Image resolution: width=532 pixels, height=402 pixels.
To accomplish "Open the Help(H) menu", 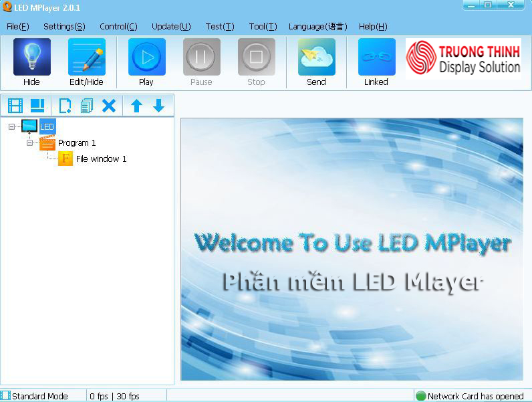I will [x=373, y=27].
